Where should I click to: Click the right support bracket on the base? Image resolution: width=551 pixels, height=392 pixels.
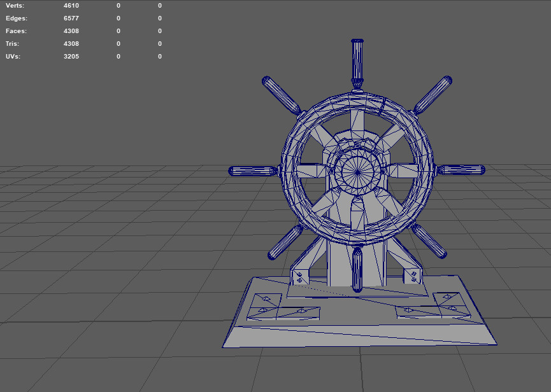pos(414,276)
